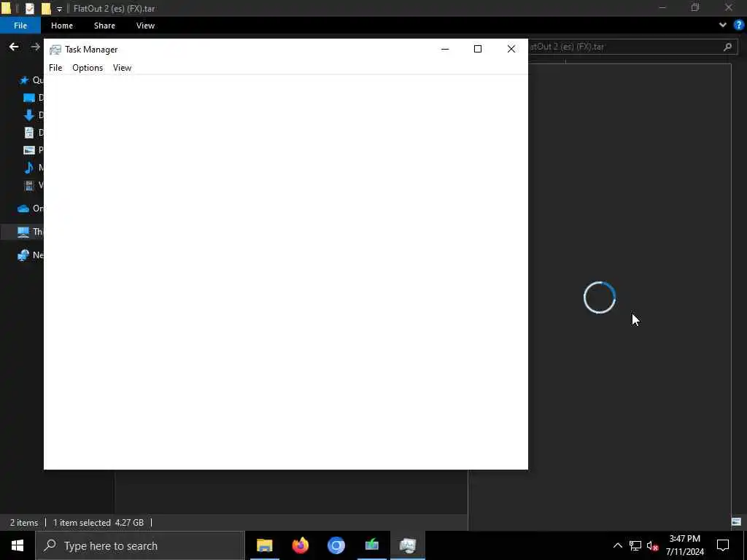Click the '2 items' status bar text
The width and height of the screenshot is (747, 560).
tap(24, 522)
